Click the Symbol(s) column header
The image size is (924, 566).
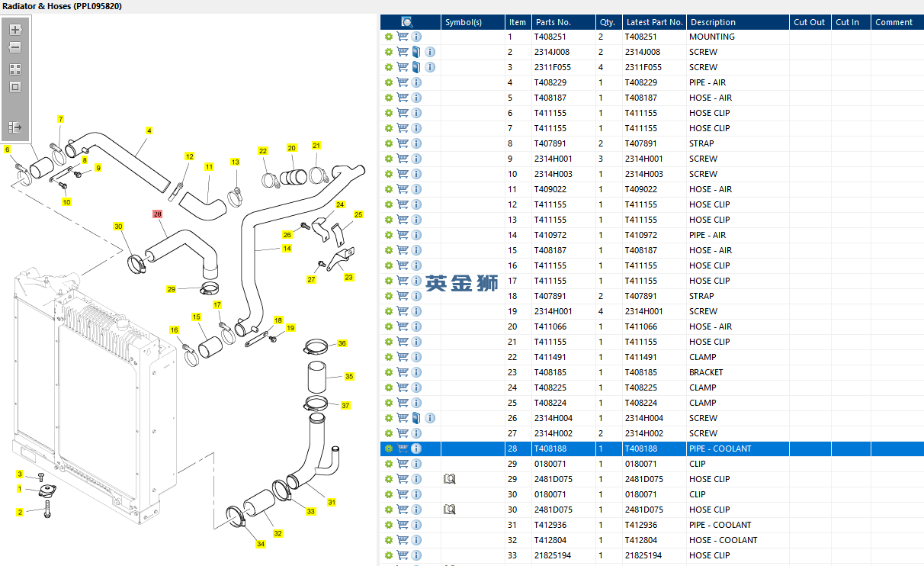473,22
